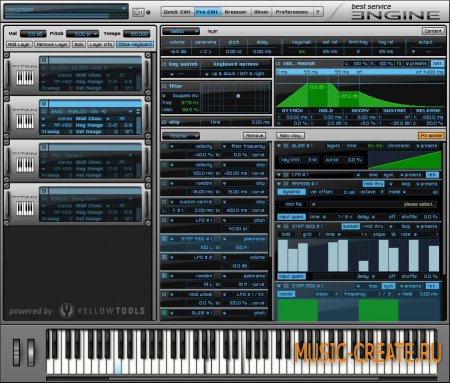Toggle the GLIDE #1 pitch modifier checkbox
The image size is (450, 383).
(164, 313)
